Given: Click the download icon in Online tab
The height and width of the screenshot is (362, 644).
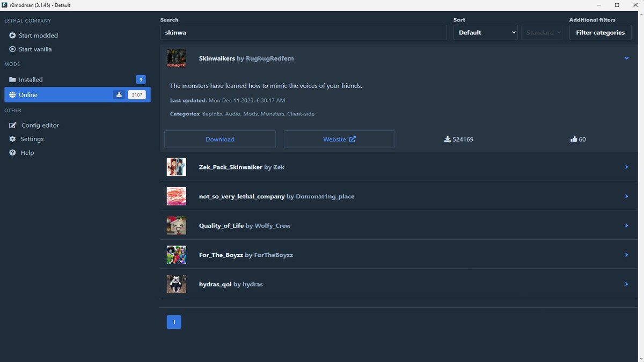Looking at the screenshot, I should coord(119,95).
